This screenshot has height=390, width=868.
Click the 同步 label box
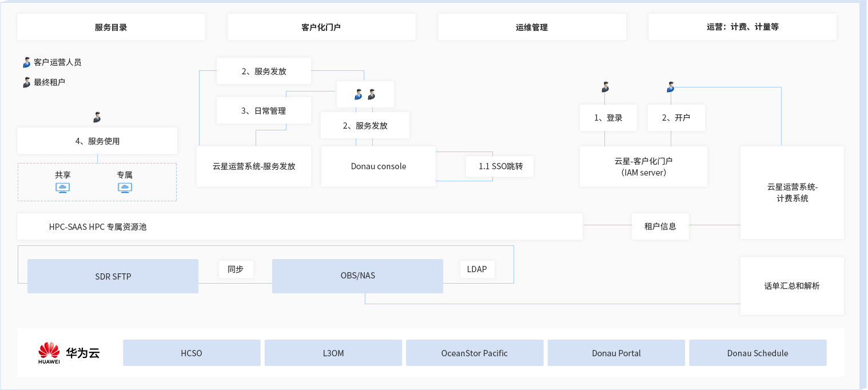pyautogui.click(x=236, y=269)
